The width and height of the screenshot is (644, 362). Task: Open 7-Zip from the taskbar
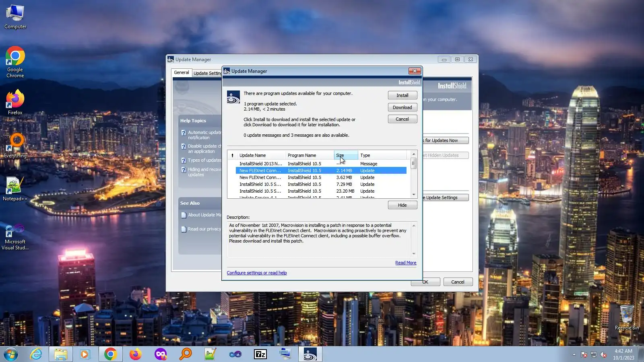point(260,354)
